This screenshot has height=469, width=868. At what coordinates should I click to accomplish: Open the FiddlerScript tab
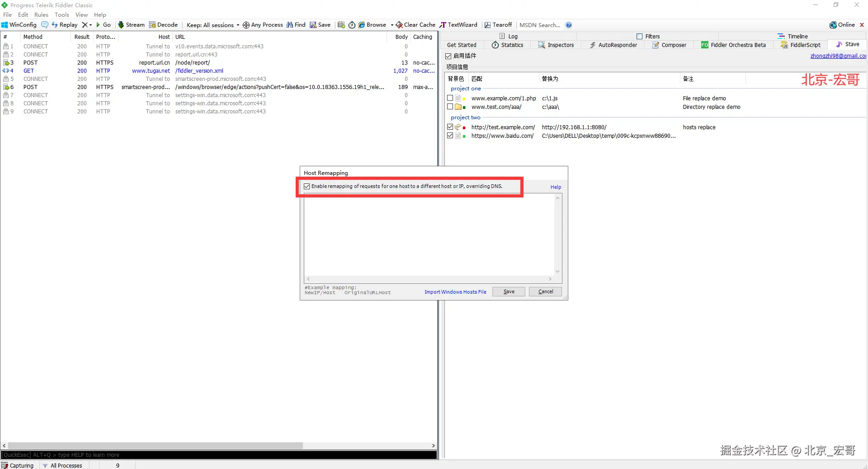tap(801, 45)
